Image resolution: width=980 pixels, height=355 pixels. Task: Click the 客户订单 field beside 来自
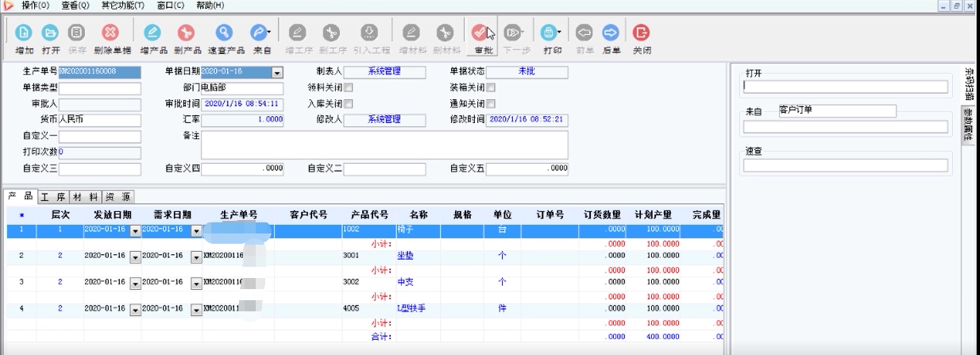(x=837, y=111)
